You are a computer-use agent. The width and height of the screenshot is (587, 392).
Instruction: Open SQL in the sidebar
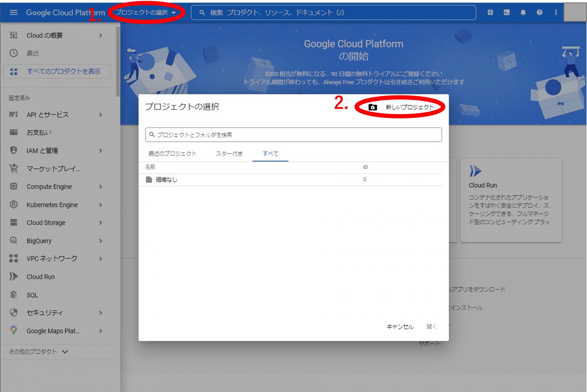tap(32, 295)
